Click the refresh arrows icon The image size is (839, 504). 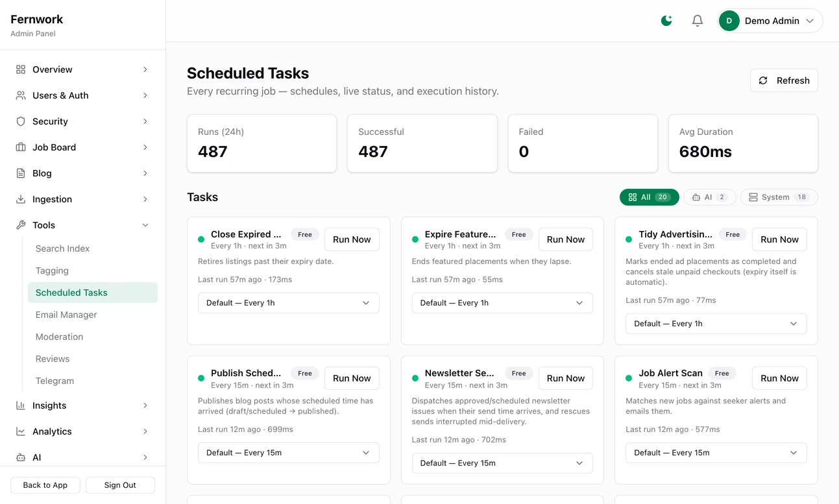763,80
